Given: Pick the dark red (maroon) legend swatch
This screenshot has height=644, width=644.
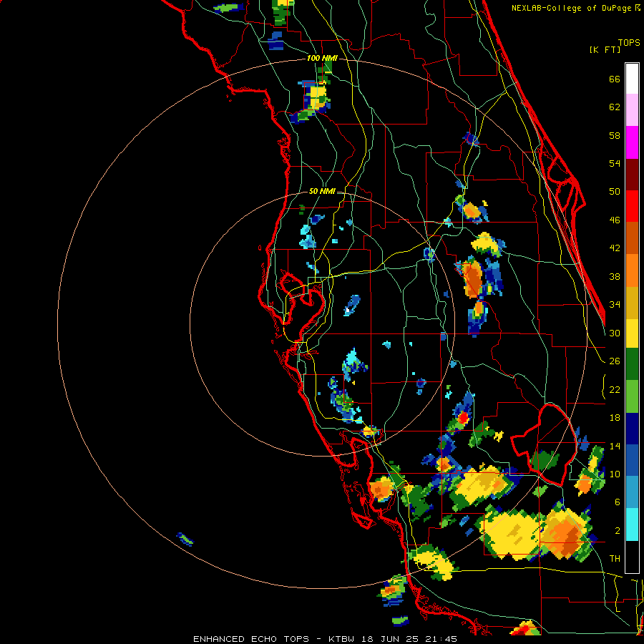Looking at the screenshot, I should tap(632, 175).
